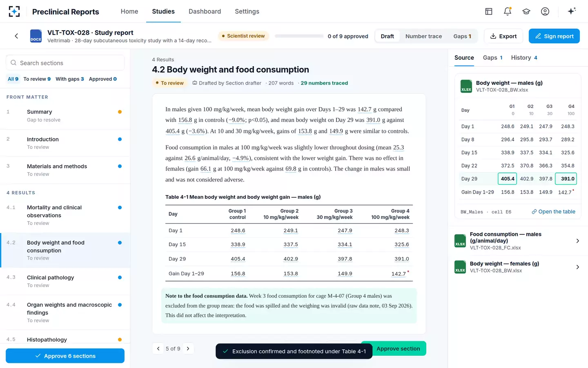Click the approval progress bar
The width and height of the screenshot is (588, 368).
[298, 36]
